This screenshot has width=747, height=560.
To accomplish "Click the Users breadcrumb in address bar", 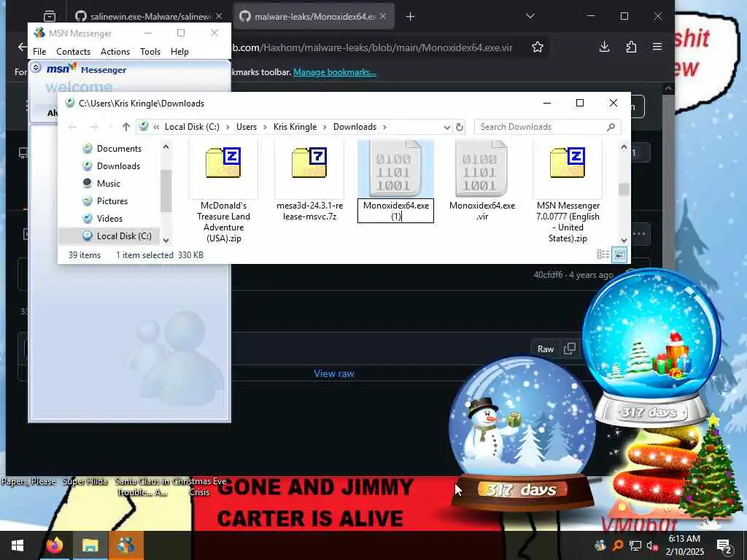I will [247, 127].
